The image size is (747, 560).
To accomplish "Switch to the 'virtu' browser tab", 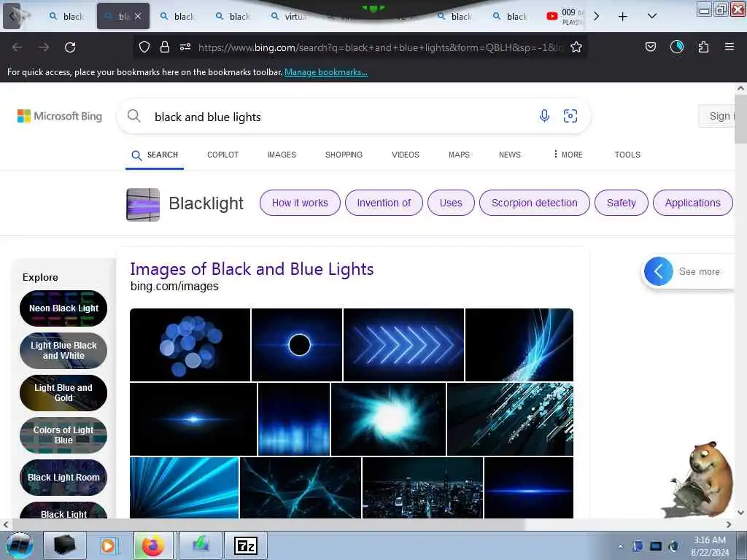I will click(288, 17).
